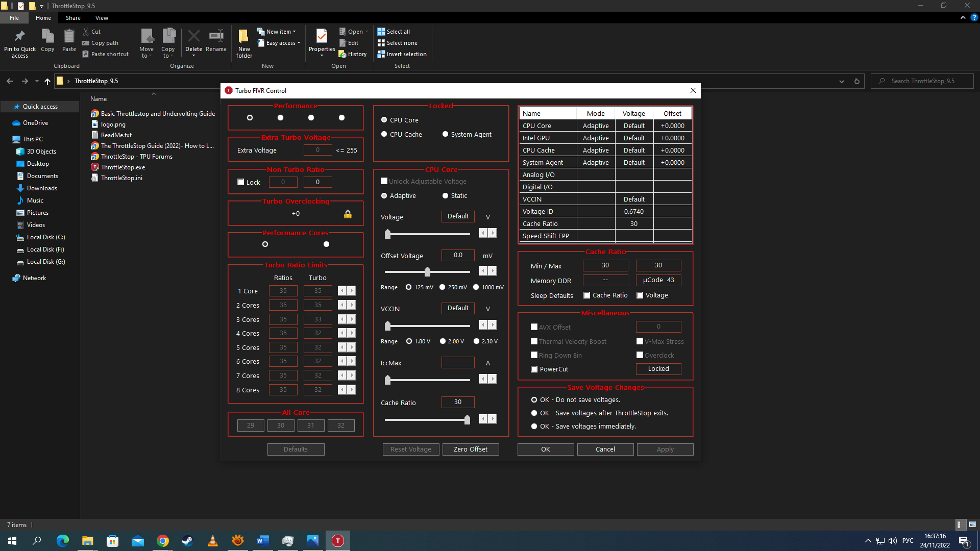Screen dimensions: 980x551
Task: Open Steam from the taskbar
Action: click(188, 541)
